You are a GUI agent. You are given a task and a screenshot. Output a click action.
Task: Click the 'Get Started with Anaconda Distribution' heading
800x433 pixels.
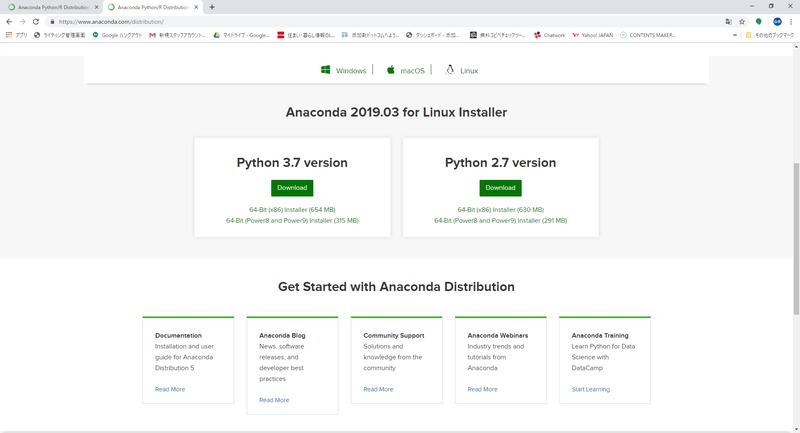click(x=396, y=287)
